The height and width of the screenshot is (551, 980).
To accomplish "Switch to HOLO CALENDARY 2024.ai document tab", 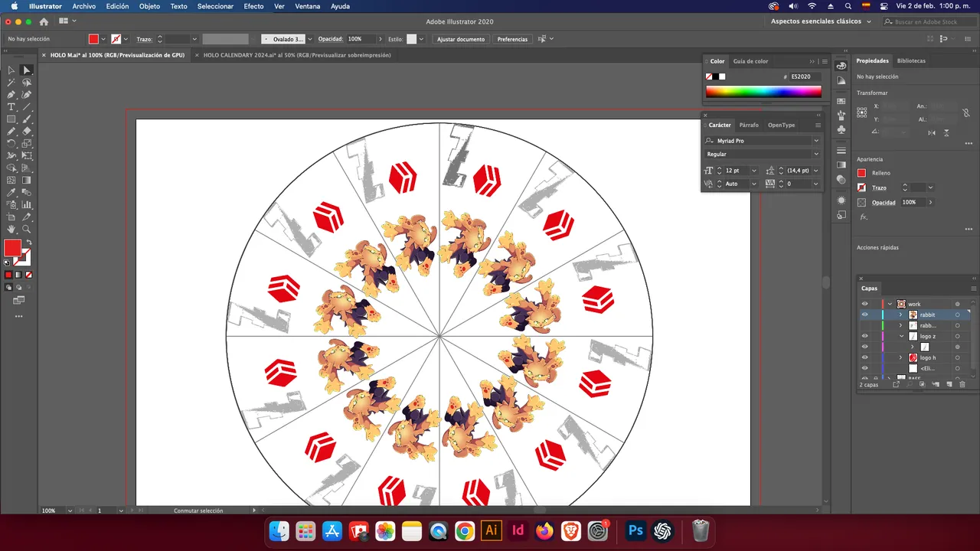I will click(x=297, y=55).
